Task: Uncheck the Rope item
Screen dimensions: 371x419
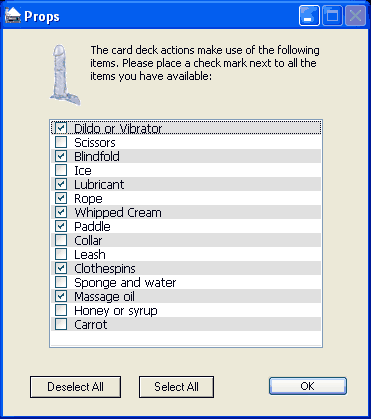Action: pyautogui.click(x=61, y=198)
